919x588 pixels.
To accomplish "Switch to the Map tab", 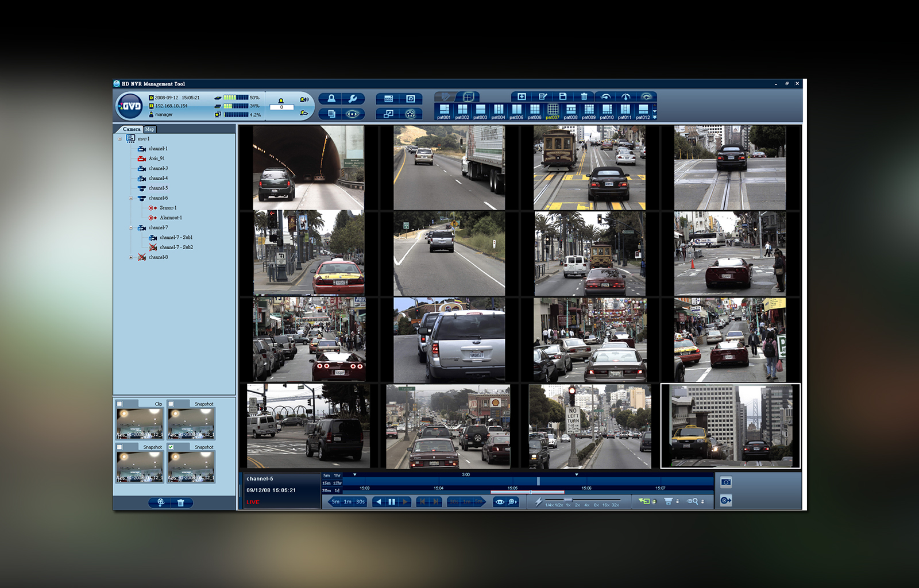I will (x=149, y=129).
